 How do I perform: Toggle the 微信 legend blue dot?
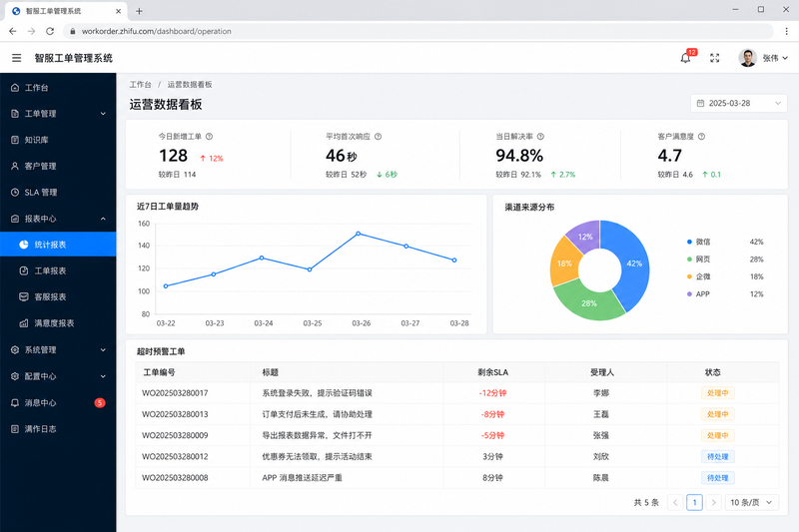point(689,242)
